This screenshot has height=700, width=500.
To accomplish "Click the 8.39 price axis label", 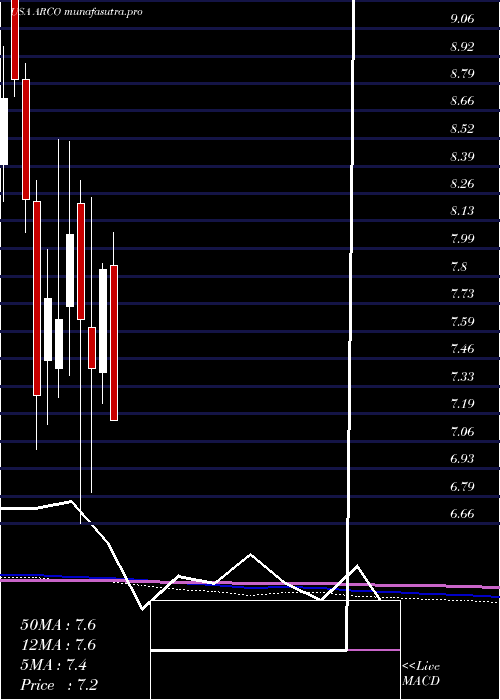I will coord(462,157).
